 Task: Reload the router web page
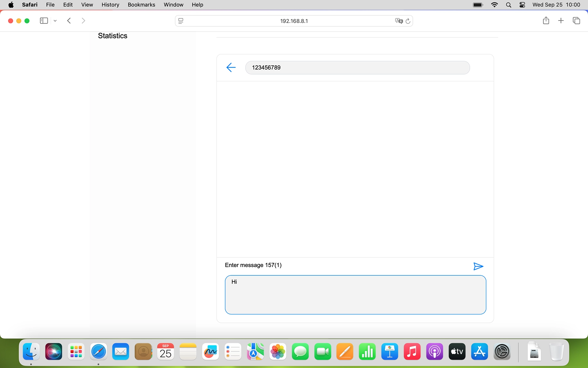coord(408,21)
